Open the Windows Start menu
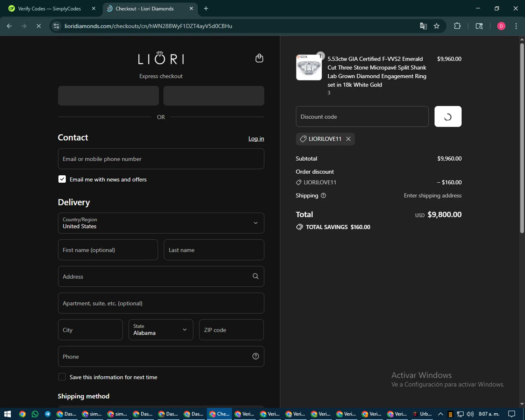 (x=7, y=414)
